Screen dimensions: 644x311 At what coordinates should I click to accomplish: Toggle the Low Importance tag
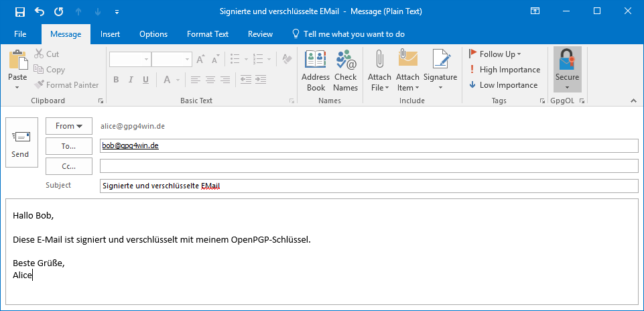(x=503, y=85)
